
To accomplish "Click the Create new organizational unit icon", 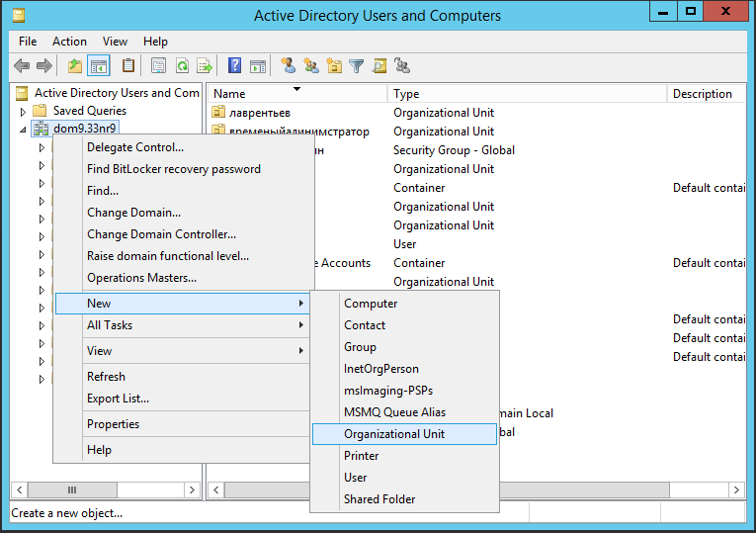I will point(334,65).
